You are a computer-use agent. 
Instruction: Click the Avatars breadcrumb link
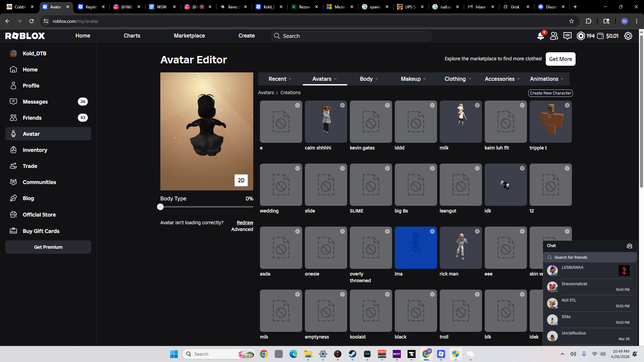266,93
